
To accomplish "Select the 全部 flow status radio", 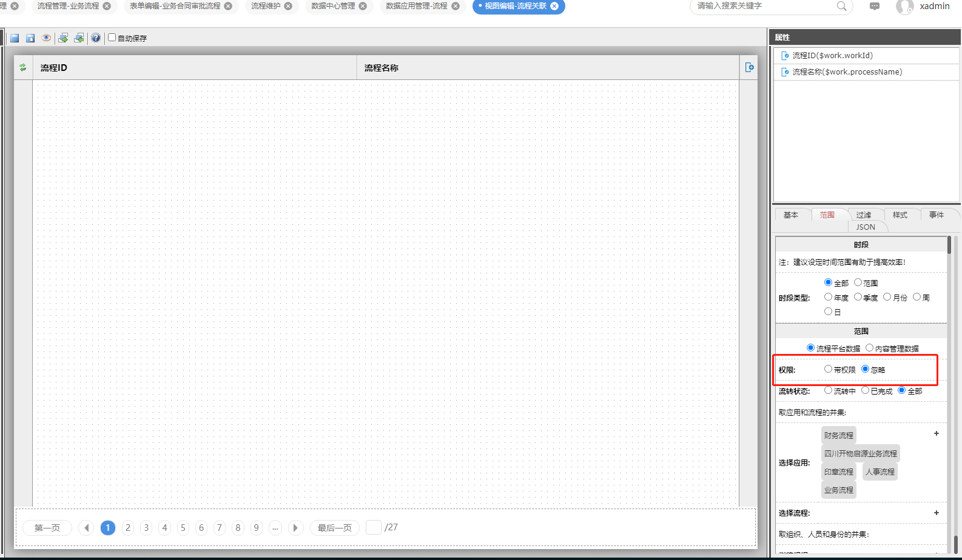I will coord(901,390).
